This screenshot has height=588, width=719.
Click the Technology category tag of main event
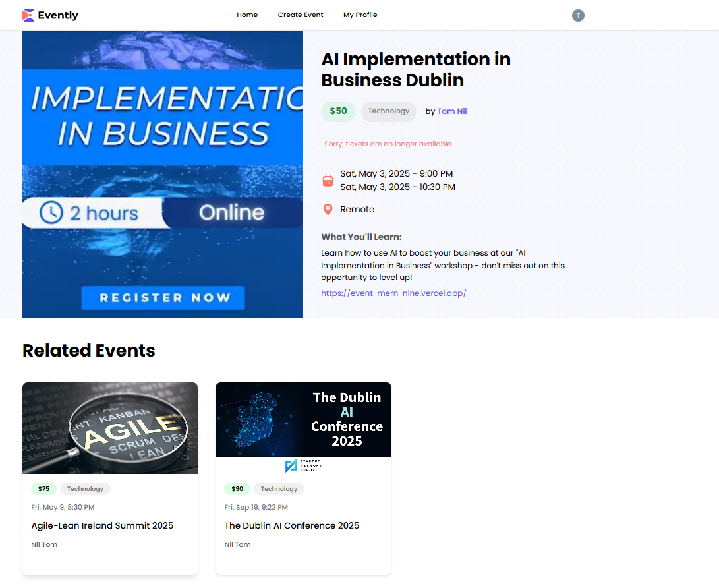pos(388,111)
